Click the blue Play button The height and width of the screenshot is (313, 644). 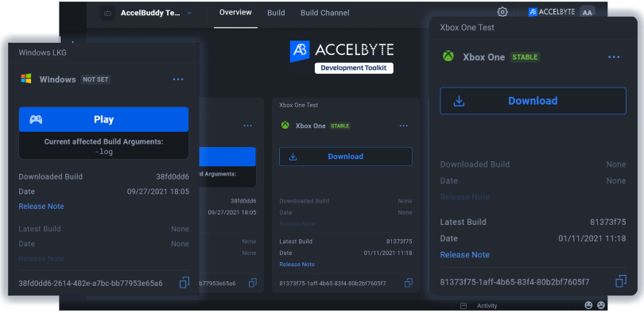[x=103, y=119]
